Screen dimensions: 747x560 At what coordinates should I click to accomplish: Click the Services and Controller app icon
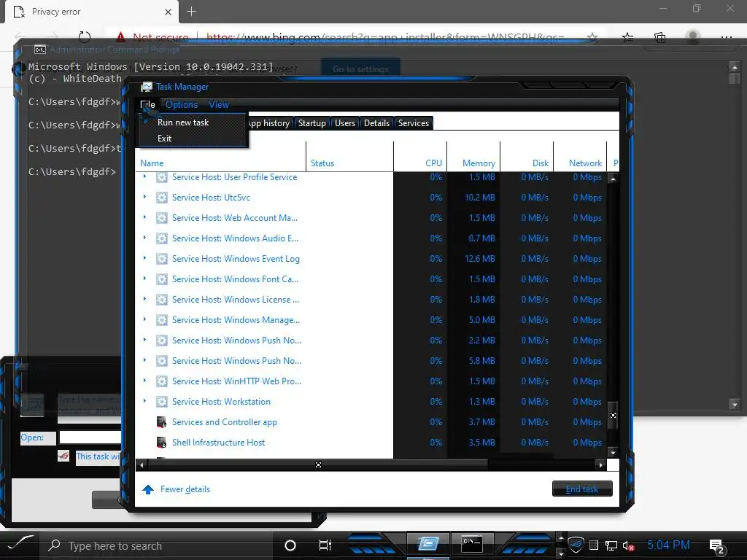(x=161, y=422)
